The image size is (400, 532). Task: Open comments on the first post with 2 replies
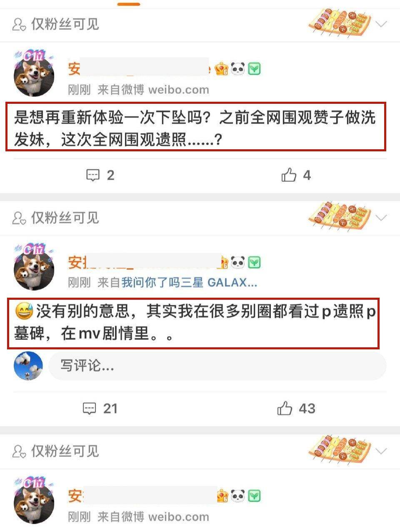100,175
